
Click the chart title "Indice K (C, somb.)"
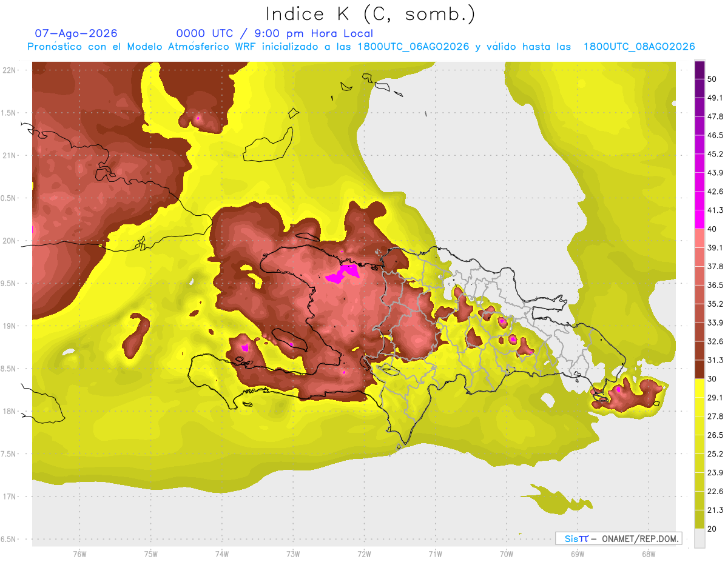pos(371,14)
